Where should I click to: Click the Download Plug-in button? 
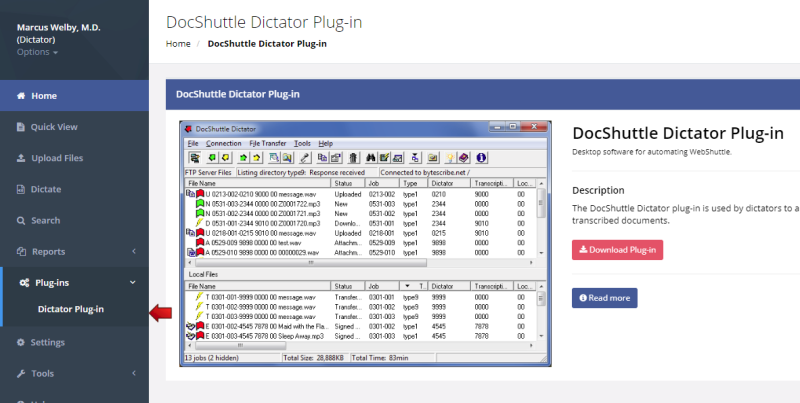(617, 249)
